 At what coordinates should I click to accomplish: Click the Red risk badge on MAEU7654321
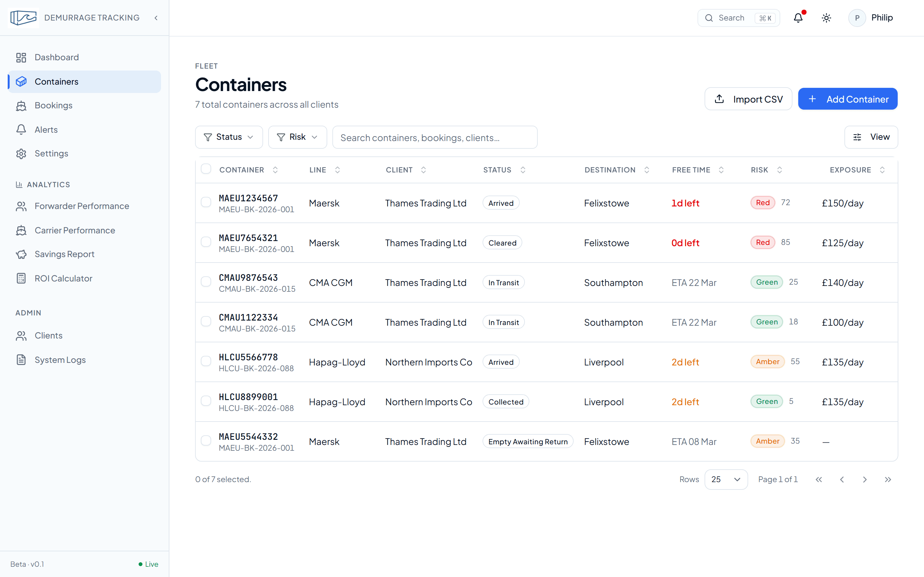[x=762, y=242]
